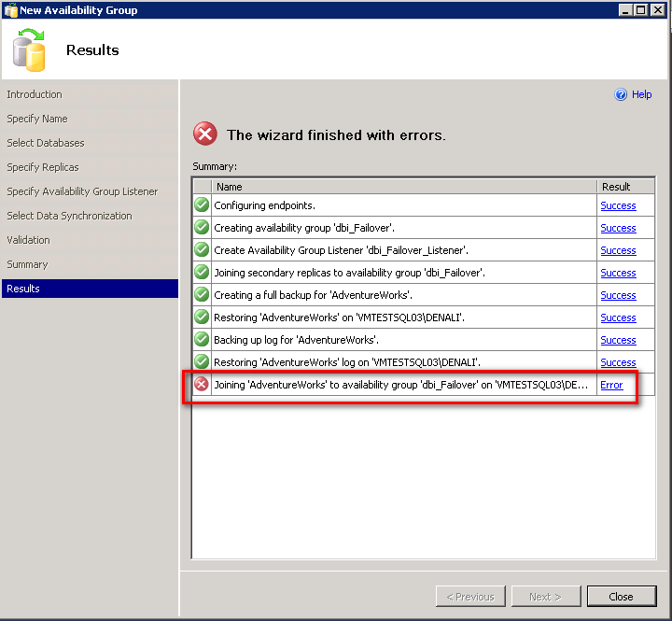Click the blue Help question mark icon
This screenshot has width=672, height=621.
621,94
